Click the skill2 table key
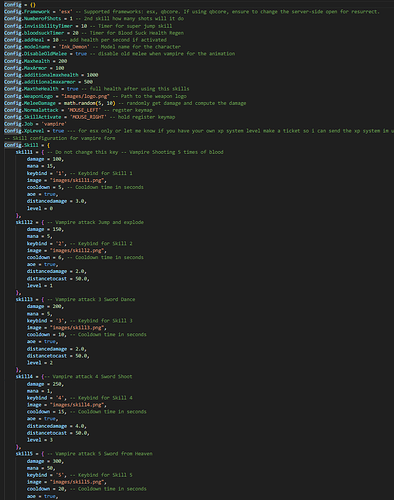The image size is (394, 500). 24,222
